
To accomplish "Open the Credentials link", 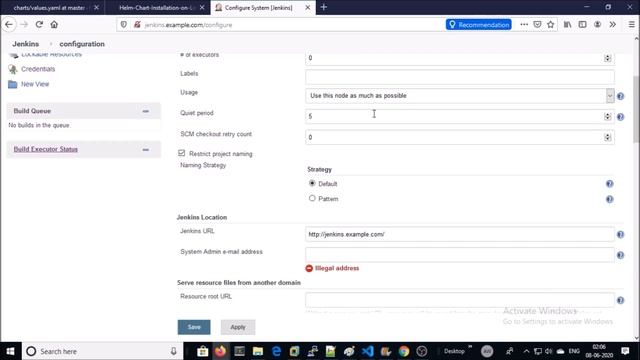I will point(38,69).
